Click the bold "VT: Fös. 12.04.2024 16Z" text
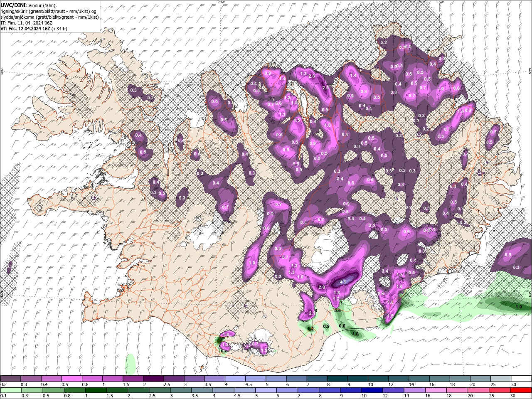The width and height of the screenshot is (532, 399). pos(25,29)
